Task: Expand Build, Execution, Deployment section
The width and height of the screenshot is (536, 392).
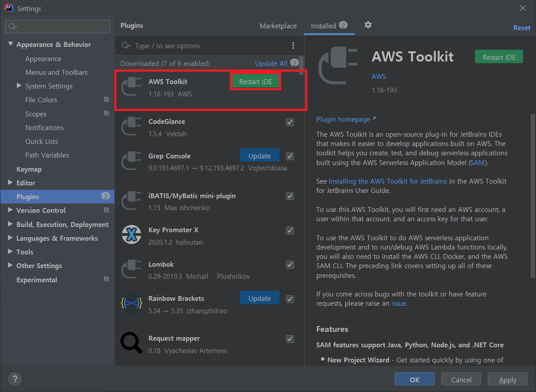Action: point(11,224)
